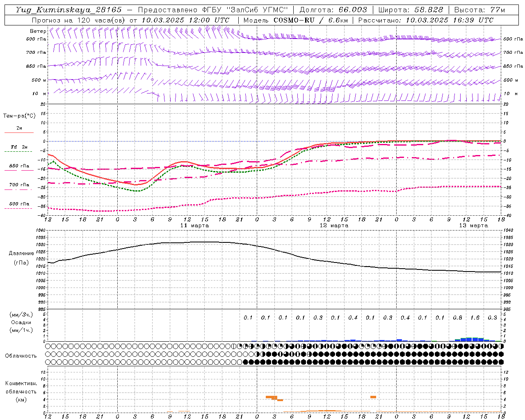The image size is (525, 420).
Task: Click the Осадки precipitation label
Action: point(21,322)
